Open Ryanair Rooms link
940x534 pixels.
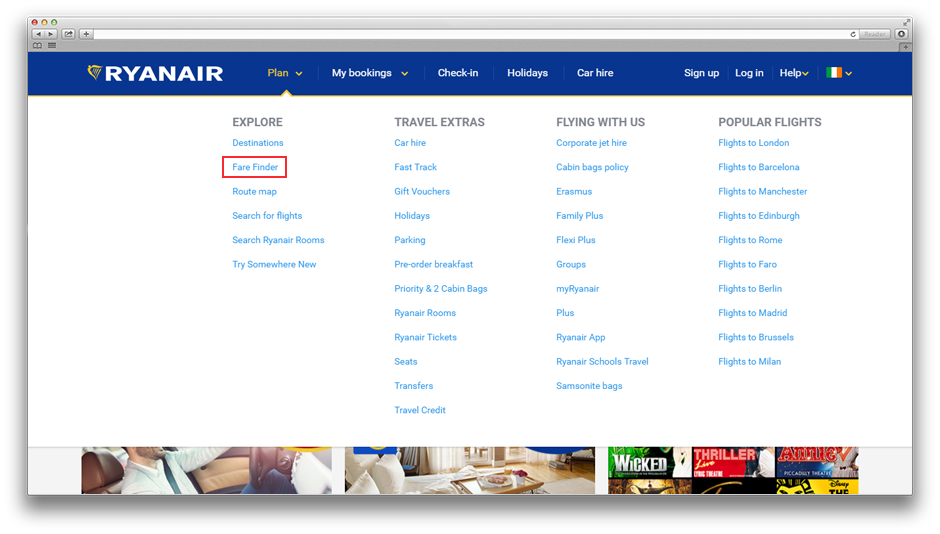coord(425,313)
